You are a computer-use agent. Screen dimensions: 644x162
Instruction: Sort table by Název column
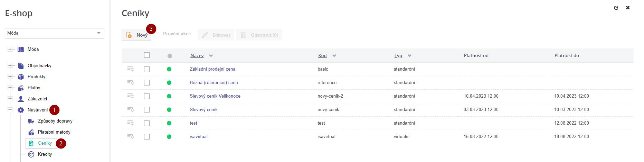click(197, 56)
